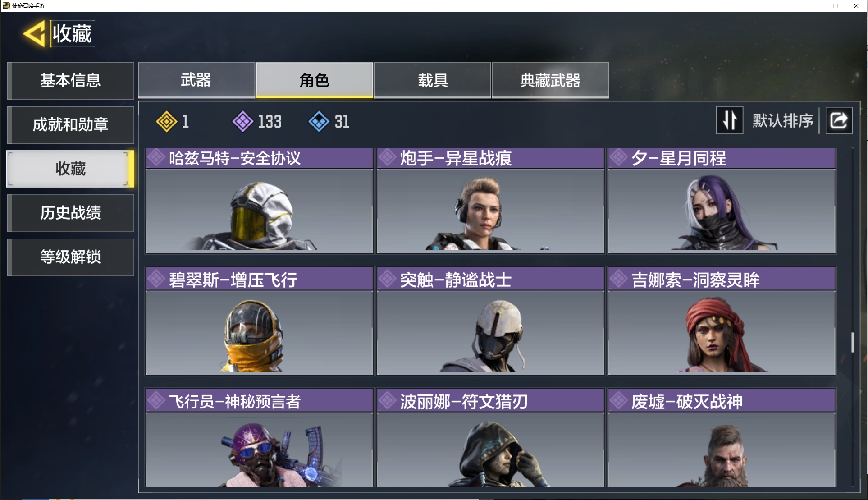Open the 等级解锁 page

click(71, 257)
